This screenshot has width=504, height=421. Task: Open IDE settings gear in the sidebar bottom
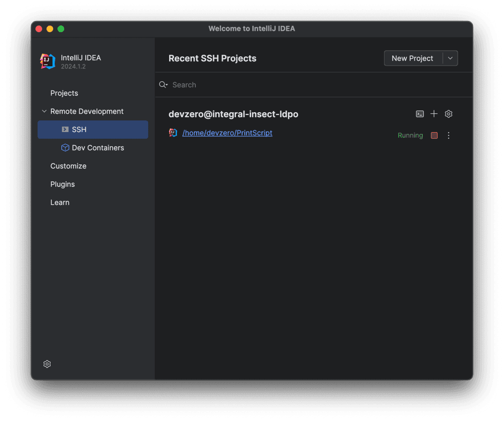click(x=47, y=364)
